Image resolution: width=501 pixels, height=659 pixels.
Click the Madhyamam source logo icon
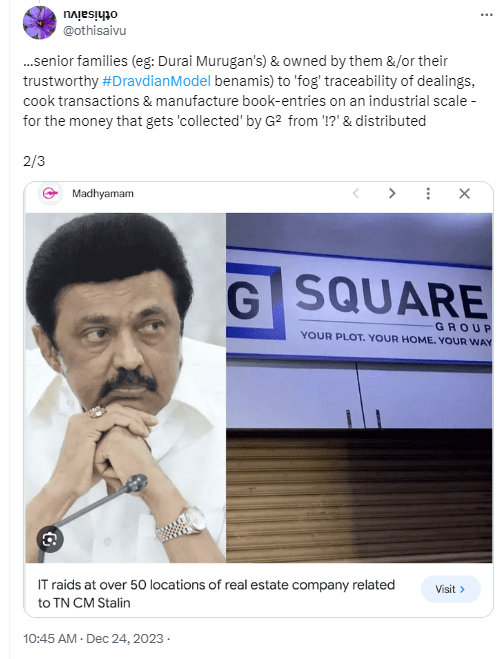coord(50,194)
